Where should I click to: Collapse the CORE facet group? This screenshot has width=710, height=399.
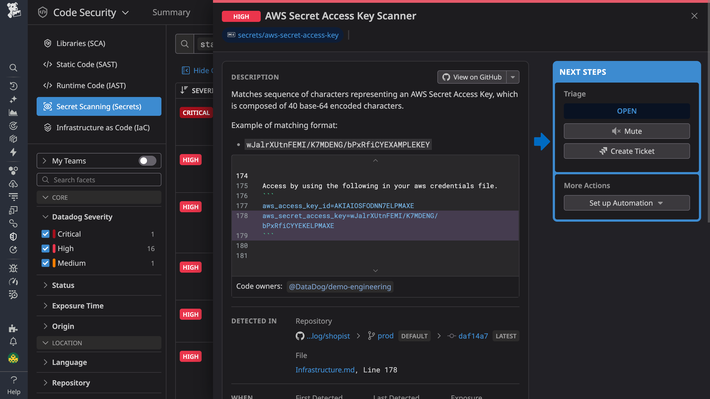(x=45, y=197)
